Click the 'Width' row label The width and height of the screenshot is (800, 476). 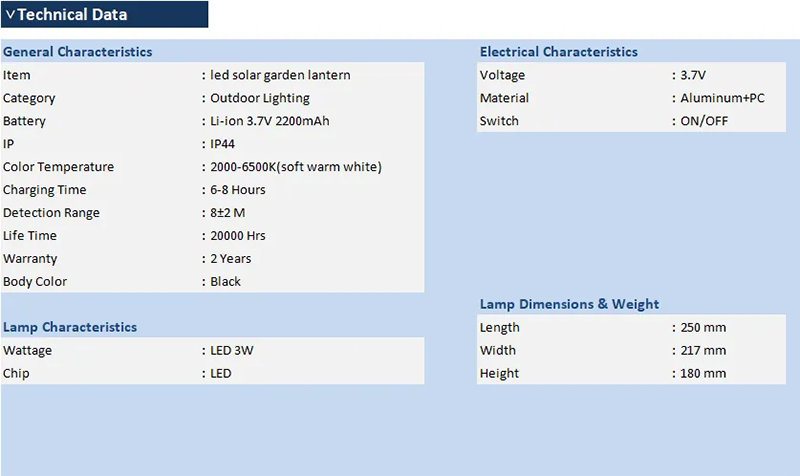click(x=497, y=350)
